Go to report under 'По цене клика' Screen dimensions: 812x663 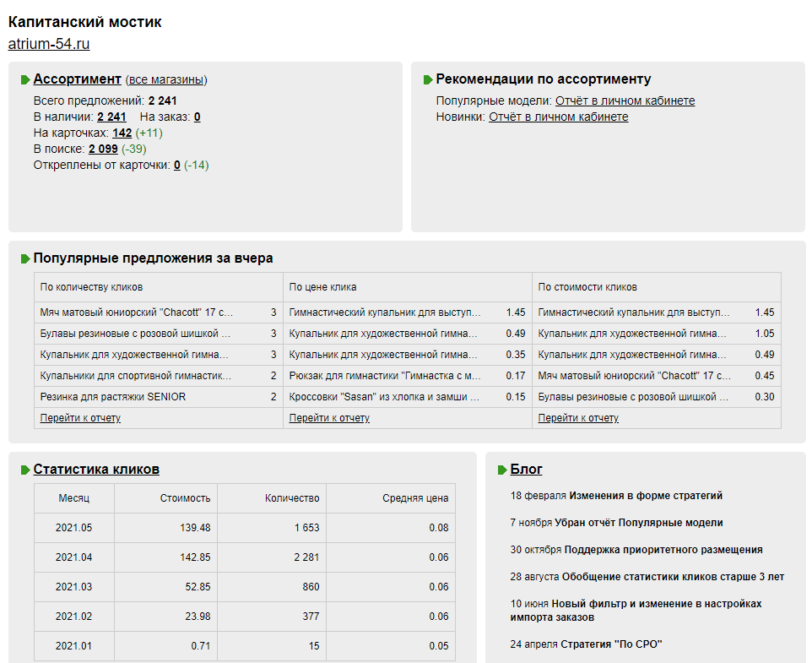pos(329,418)
